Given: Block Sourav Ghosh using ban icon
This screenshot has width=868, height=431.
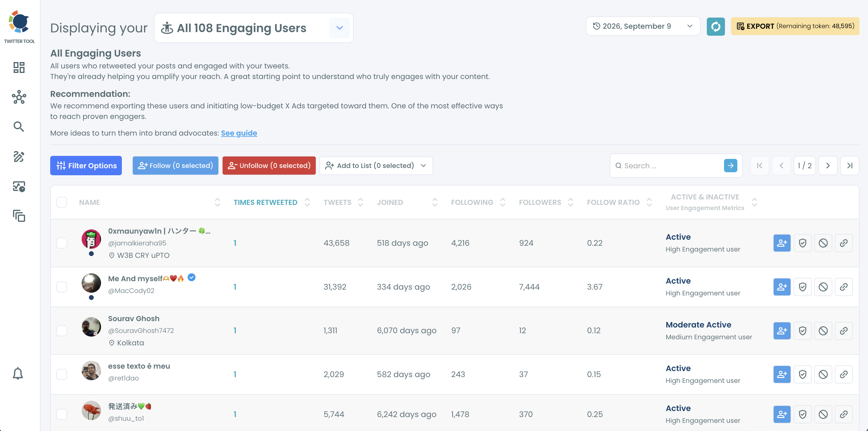Looking at the screenshot, I should click(823, 331).
